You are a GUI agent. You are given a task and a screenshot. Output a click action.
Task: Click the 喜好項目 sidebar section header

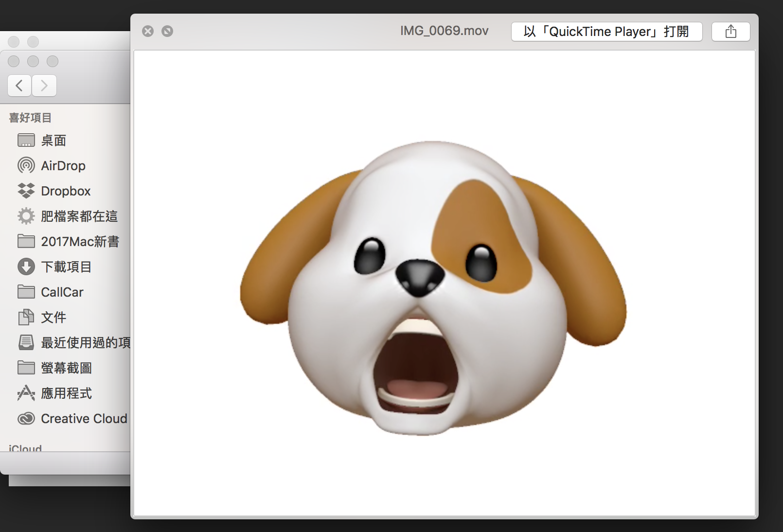coord(30,118)
